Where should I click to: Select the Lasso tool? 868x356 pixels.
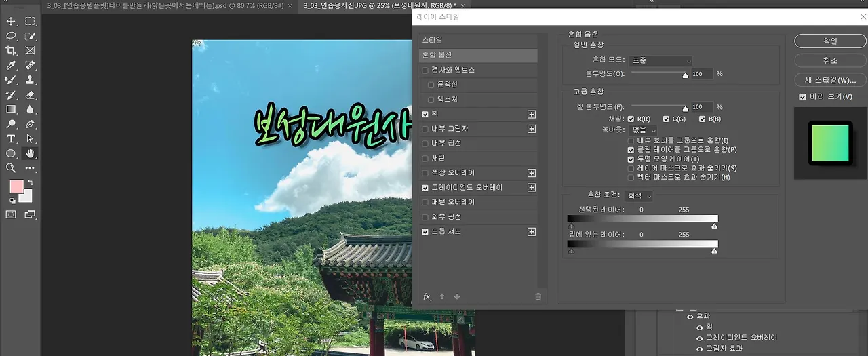11,36
